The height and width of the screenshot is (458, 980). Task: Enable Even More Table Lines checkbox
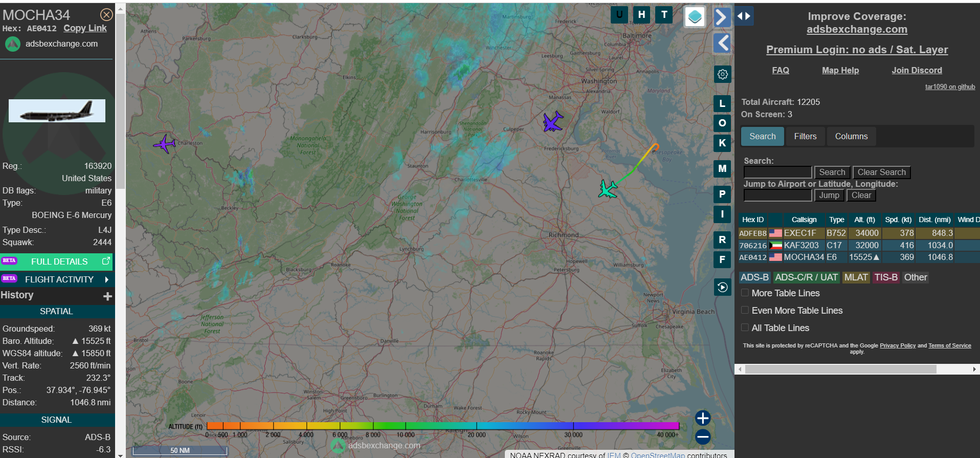[x=745, y=310]
